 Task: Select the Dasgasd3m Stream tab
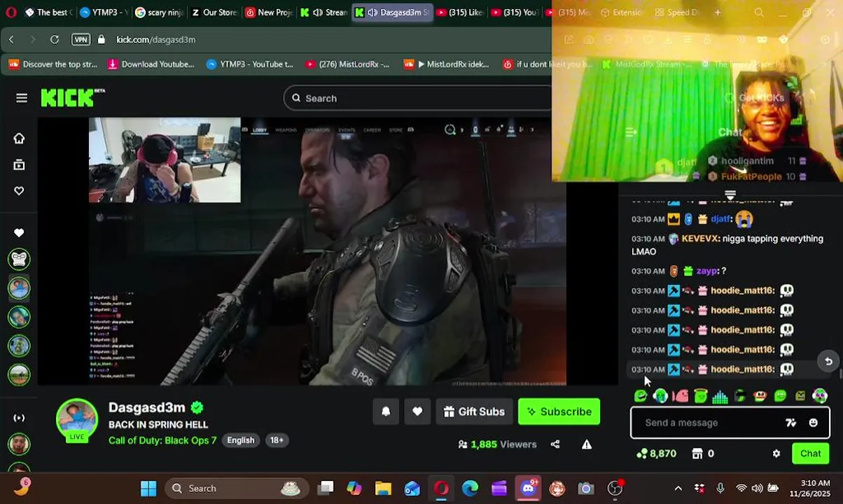[392, 13]
